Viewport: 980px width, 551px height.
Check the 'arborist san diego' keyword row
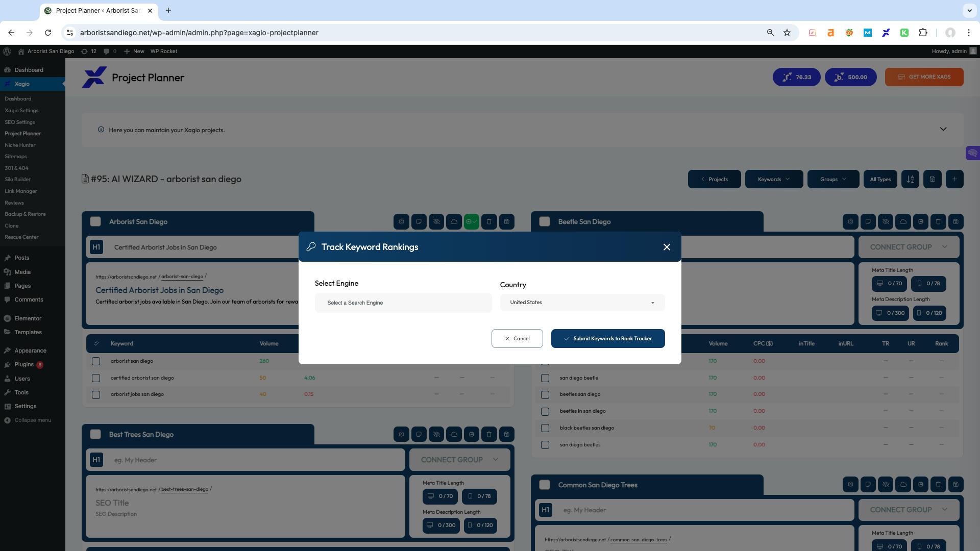(96, 361)
